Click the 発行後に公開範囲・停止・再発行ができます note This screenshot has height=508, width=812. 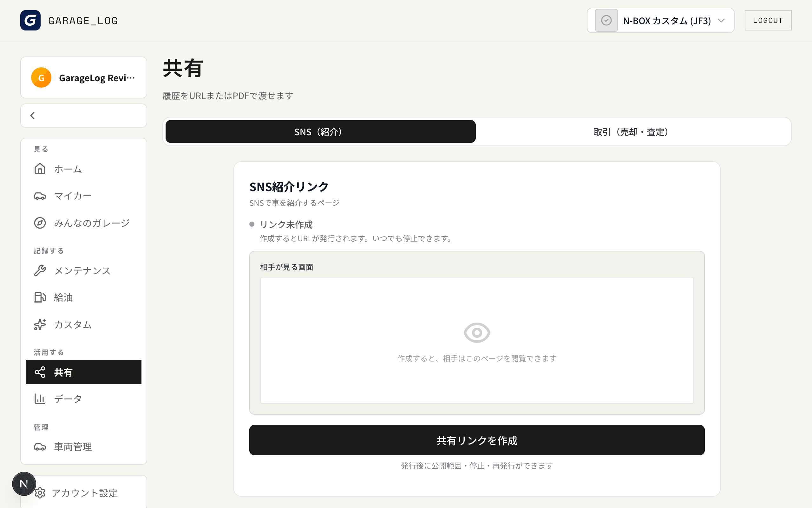click(x=477, y=466)
